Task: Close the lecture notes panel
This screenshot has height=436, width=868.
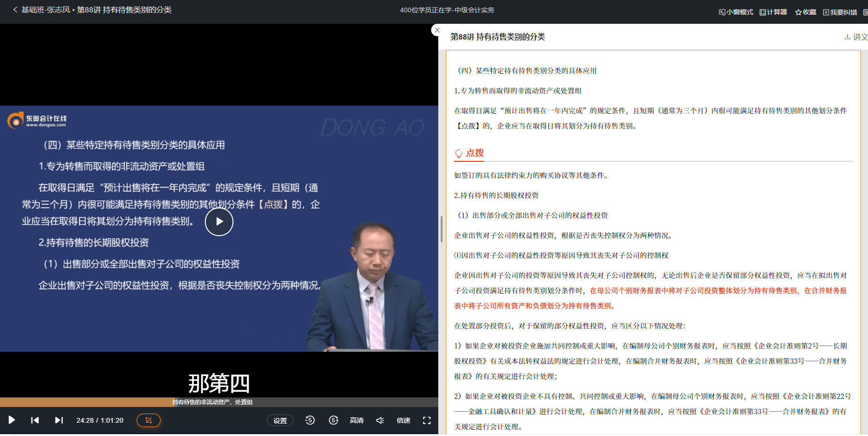Action: [437, 30]
